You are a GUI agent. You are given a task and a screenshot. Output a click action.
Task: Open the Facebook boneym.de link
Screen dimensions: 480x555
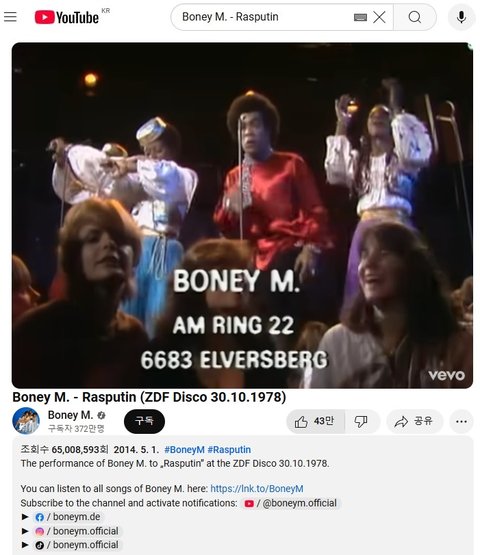click(x=68, y=517)
